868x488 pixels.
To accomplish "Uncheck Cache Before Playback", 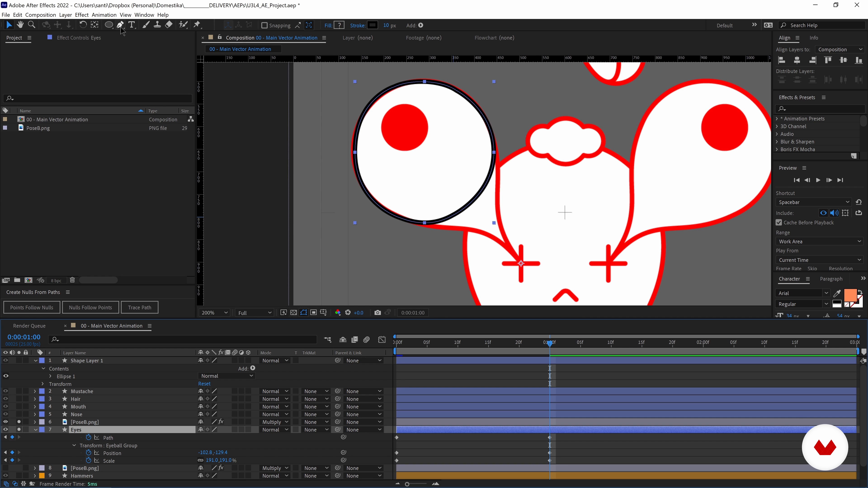I will pos(779,223).
